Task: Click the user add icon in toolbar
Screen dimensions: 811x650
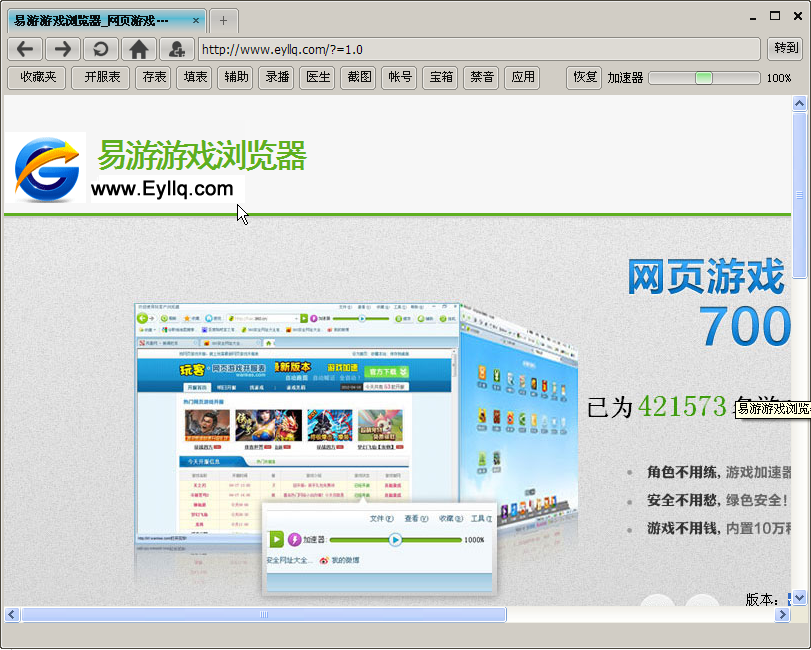Action: [x=177, y=50]
